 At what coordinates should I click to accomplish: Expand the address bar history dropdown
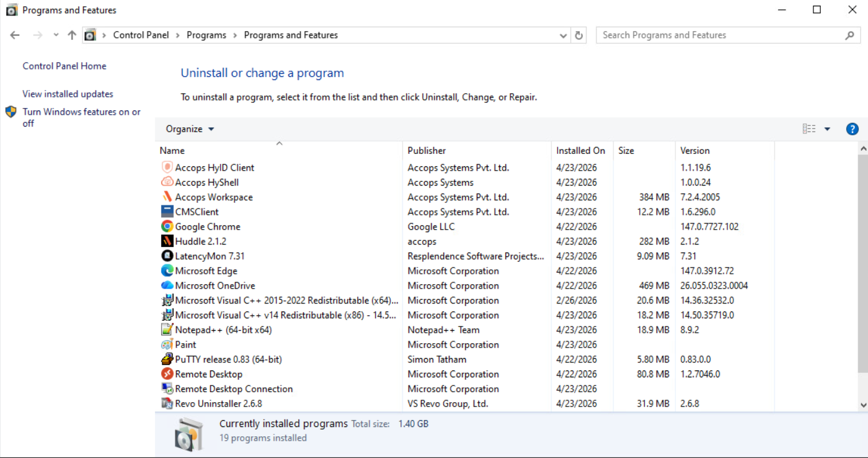563,35
